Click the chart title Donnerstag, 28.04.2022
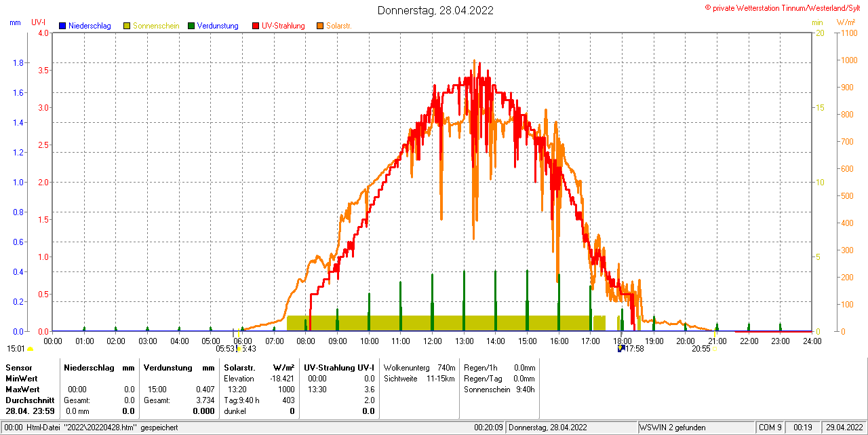Image resolution: width=868 pixels, height=435 pixels. click(435, 10)
